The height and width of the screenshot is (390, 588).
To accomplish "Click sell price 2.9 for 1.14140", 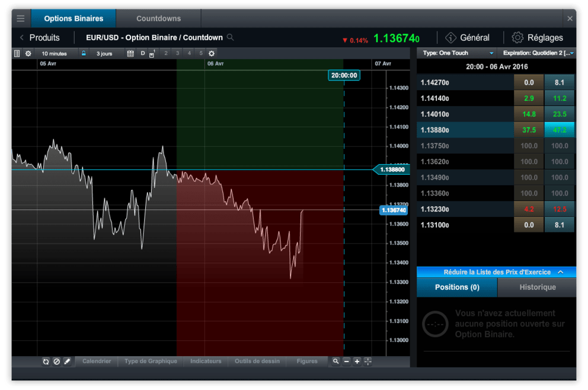I will [529, 98].
